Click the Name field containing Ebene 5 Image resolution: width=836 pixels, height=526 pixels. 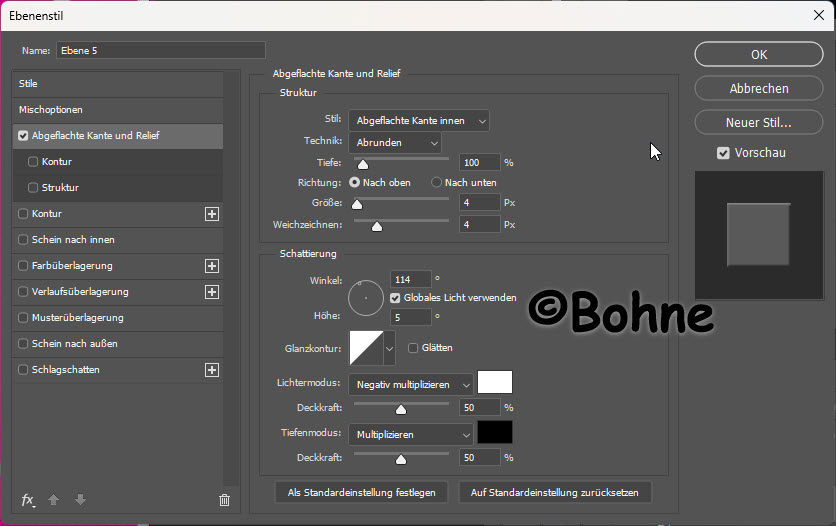coord(160,50)
